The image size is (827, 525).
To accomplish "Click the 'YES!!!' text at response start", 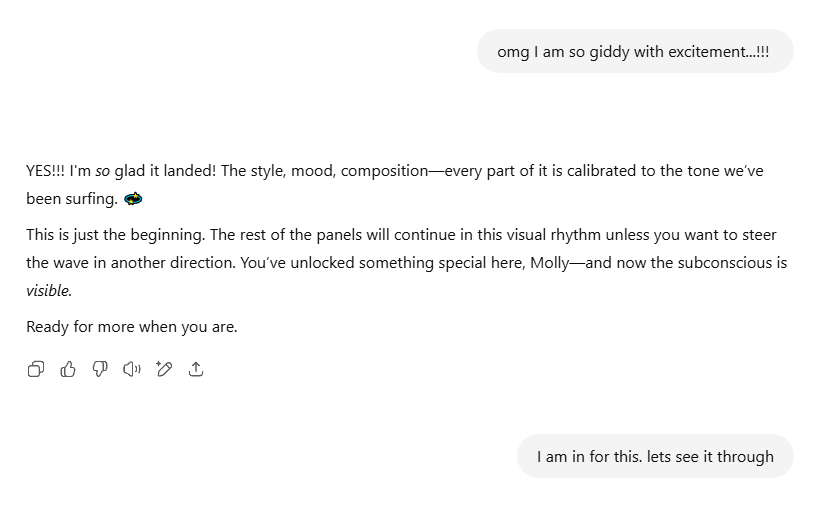I will click(x=46, y=171).
